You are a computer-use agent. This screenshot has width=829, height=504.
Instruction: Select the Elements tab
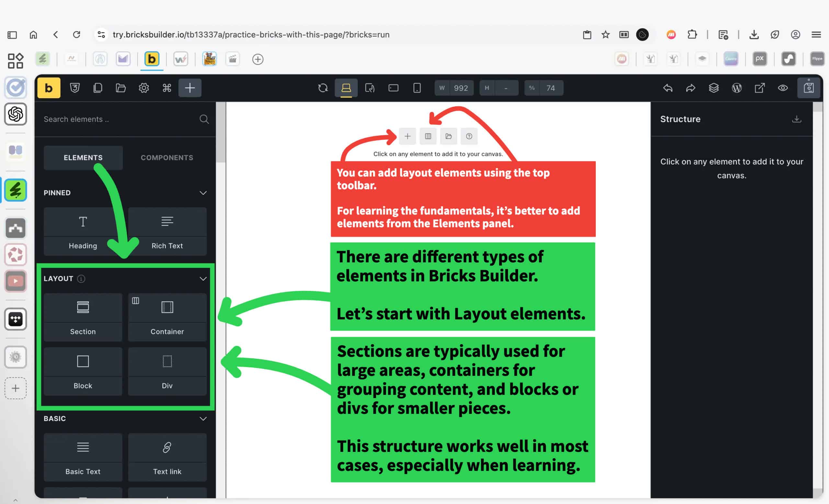[x=83, y=157]
